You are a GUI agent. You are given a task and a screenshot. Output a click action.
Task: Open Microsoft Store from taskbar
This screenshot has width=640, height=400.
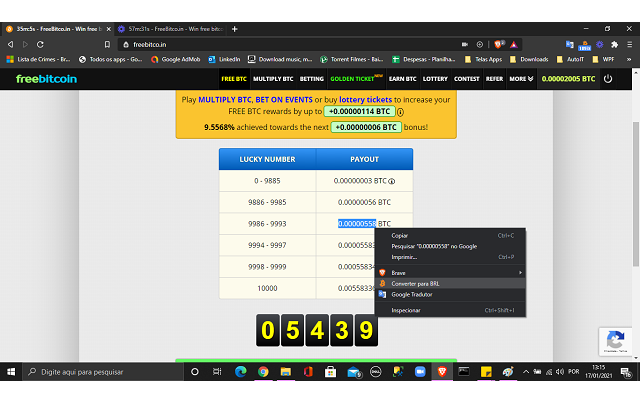[330, 372]
